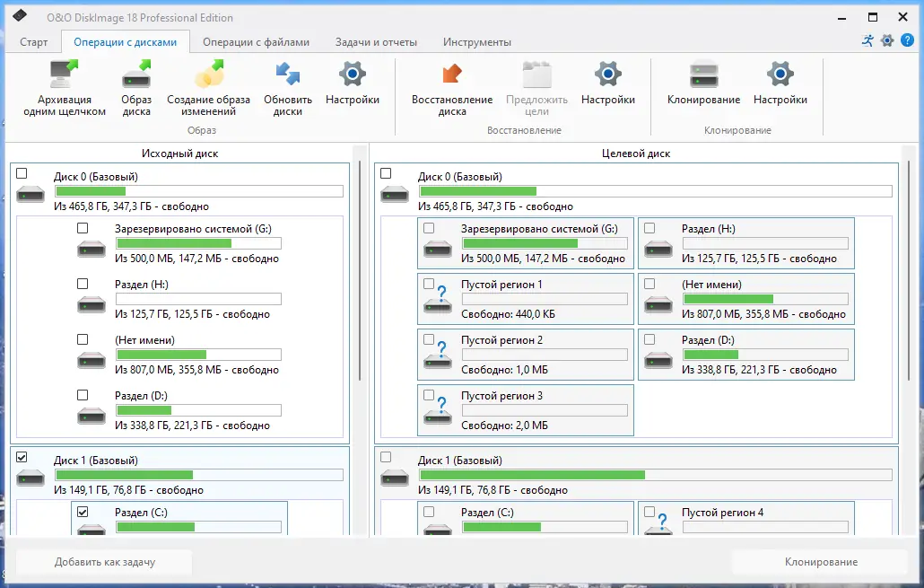Switch to the Start tab
Screen dimensions: 924x588
pyautogui.click(x=33, y=42)
